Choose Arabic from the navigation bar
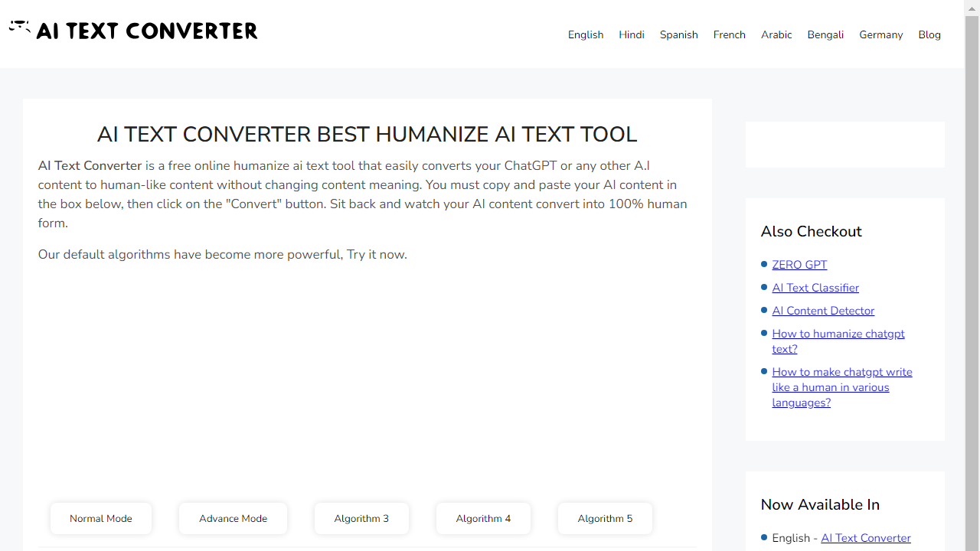The height and width of the screenshot is (551, 980). pyautogui.click(x=776, y=34)
